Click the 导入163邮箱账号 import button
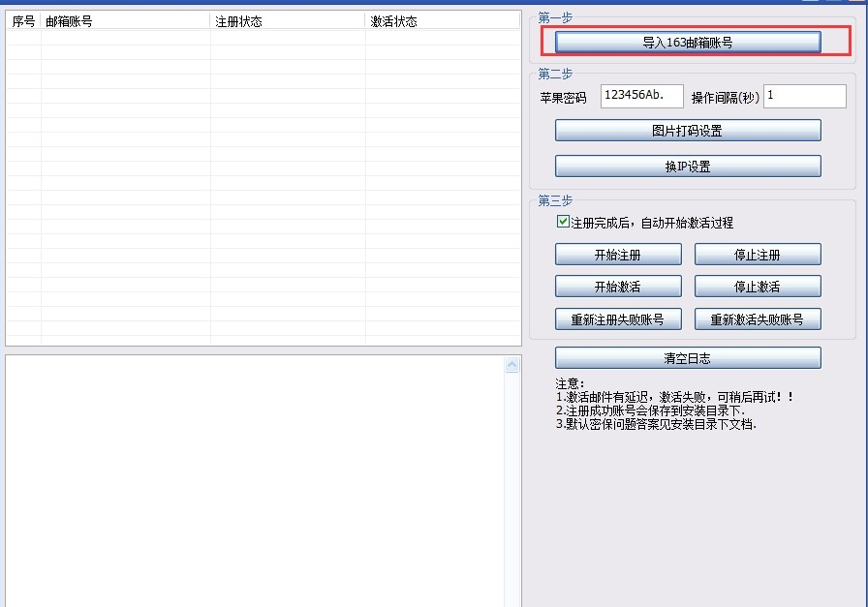 point(686,42)
